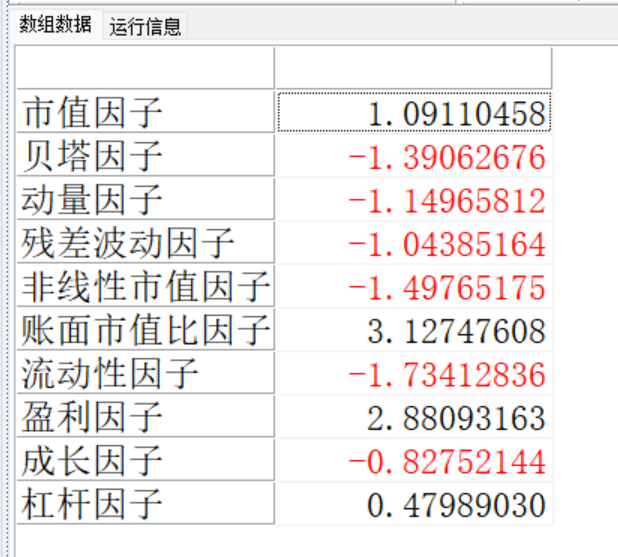Click the empty header cell above values

tap(413, 68)
